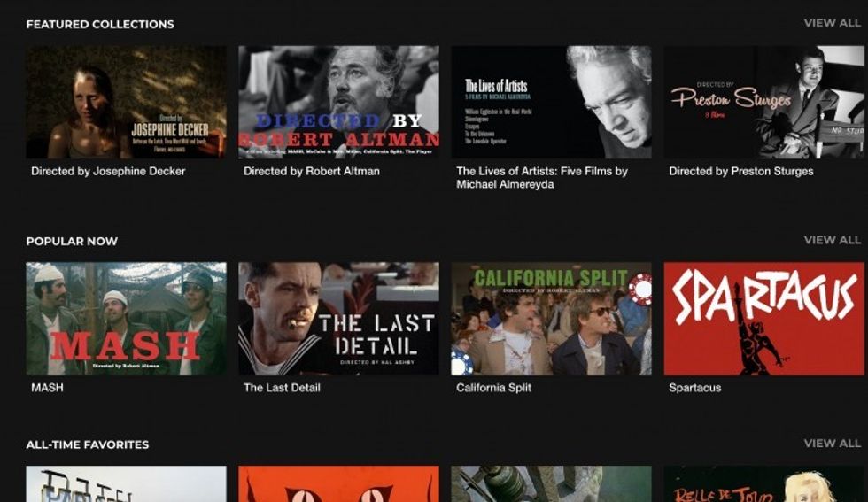Viewport: 868px width, 502px height.
Task: Select the Featured Collections section heading
Action: [x=100, y=25]
